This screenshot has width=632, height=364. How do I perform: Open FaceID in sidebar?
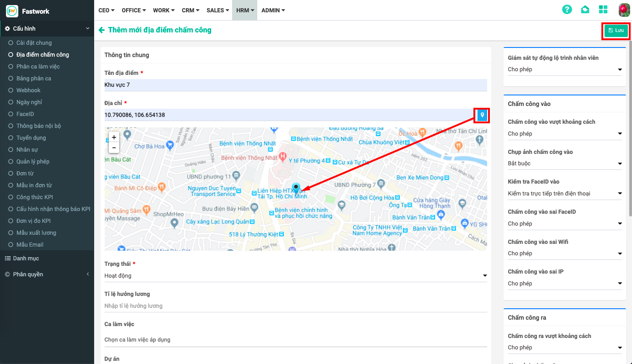tap(25, 114)
